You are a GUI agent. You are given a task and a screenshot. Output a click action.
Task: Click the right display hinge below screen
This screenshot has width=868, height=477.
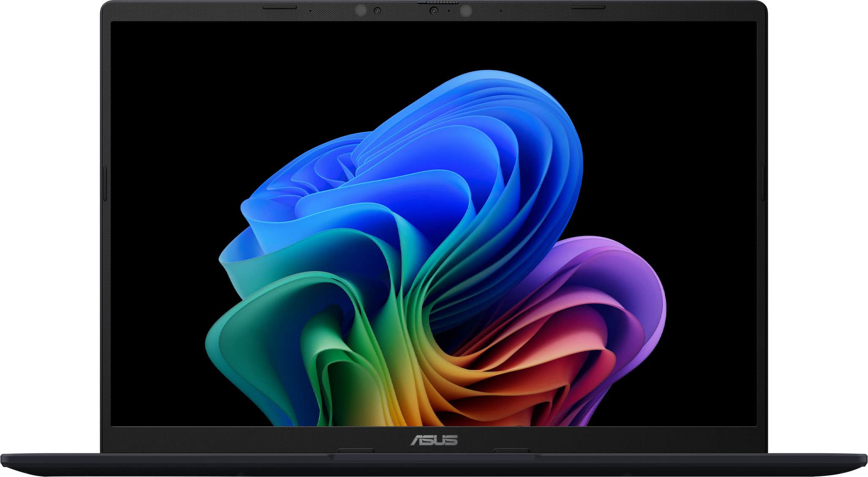[x=511, y=451]
